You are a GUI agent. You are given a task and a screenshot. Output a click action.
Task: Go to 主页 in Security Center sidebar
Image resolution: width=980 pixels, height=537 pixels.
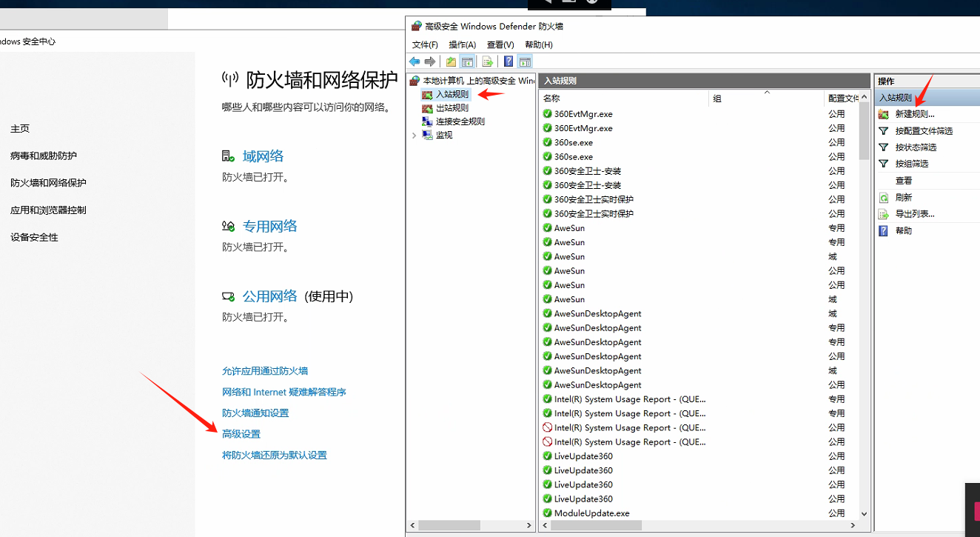[x=20, y=129]
